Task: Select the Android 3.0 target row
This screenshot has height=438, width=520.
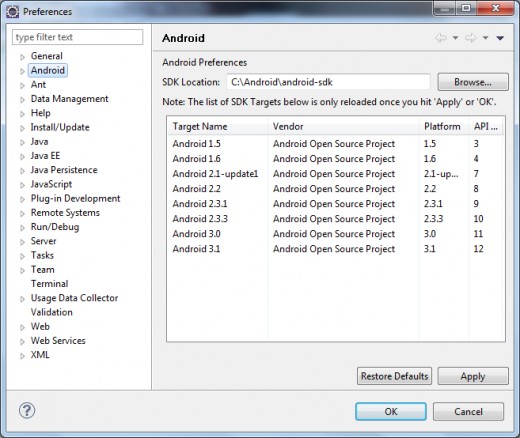Action: pos(336,234)
